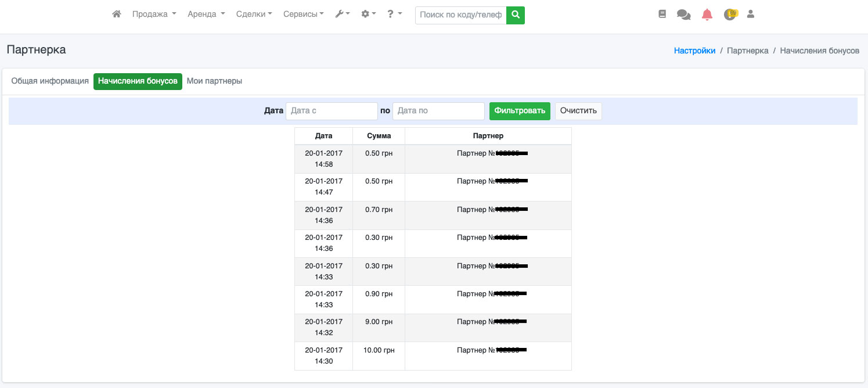The image size is (868, 388).
Task: Open the wrench tools menu
Action: pos(342,14)
